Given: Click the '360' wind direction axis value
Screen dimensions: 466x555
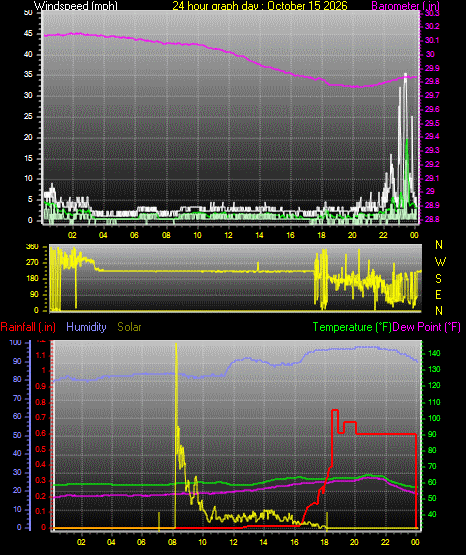Looking at the screenshot, I should click(x=32, y=247).
